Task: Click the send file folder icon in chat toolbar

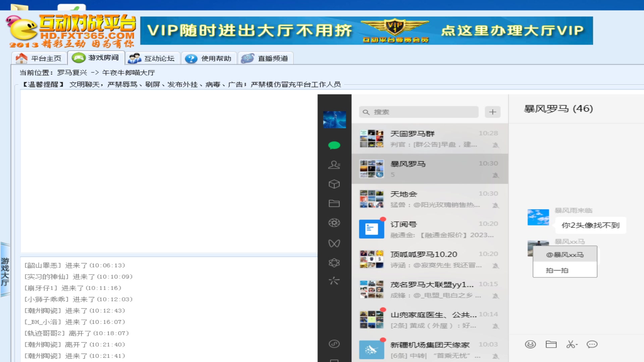Action: pos(551,344)
